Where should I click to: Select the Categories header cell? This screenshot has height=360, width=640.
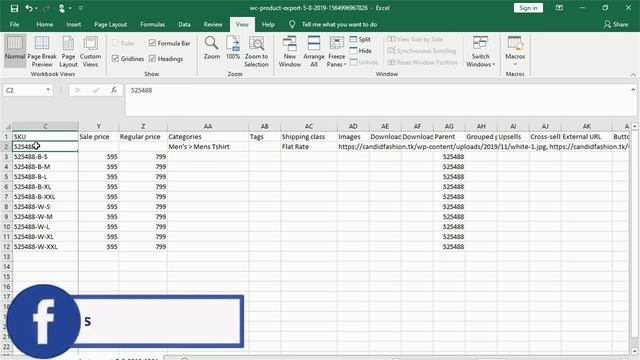[208, 137]
